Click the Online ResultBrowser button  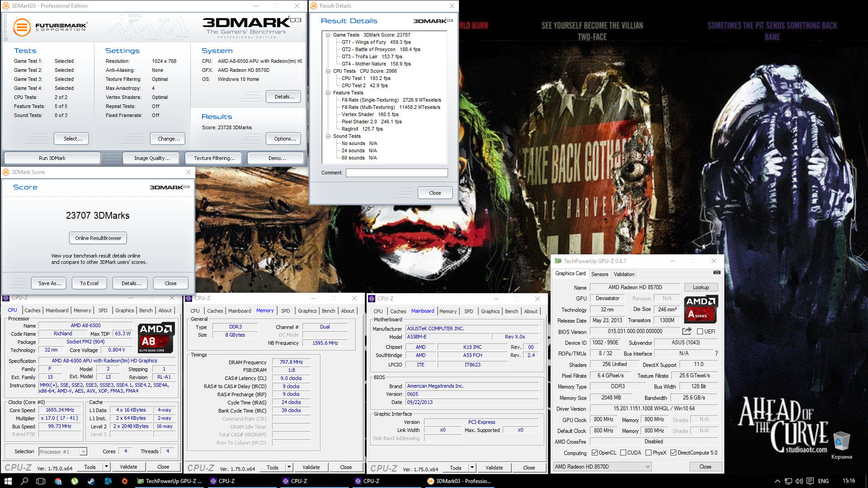coord(98,238)
